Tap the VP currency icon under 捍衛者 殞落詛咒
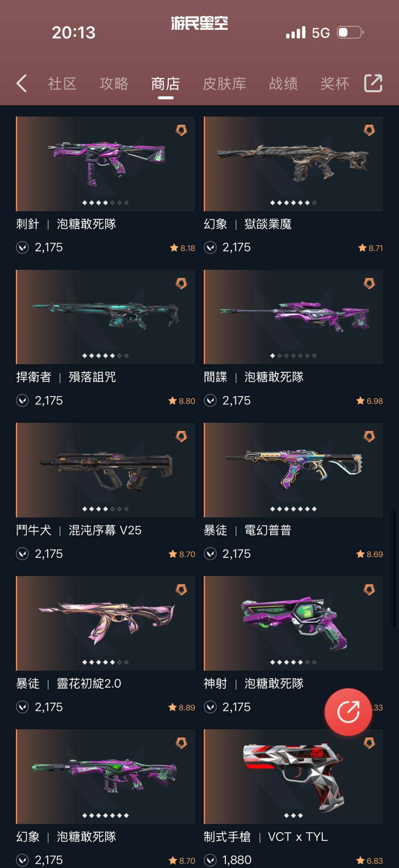The image size is (399, 868). (23, 400)
